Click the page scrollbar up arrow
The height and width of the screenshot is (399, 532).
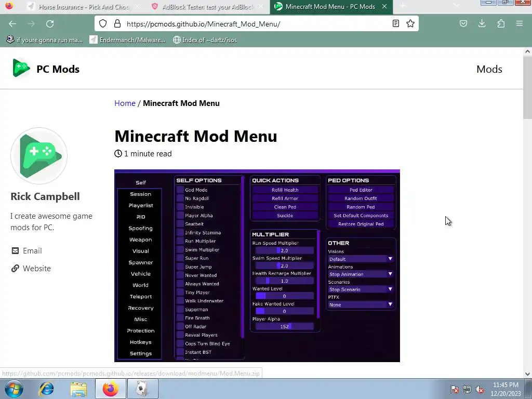[x=527, y=52]
